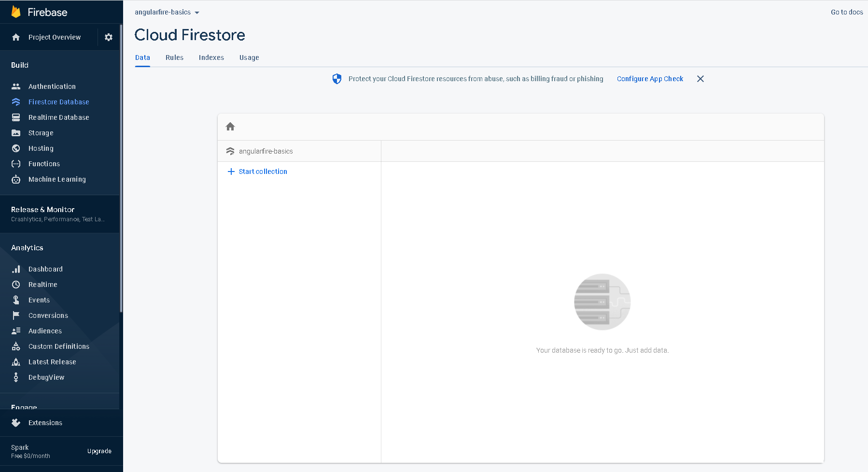Go to Firestore root via home icon
The image size is (868, 472).
tap(230, 127)
